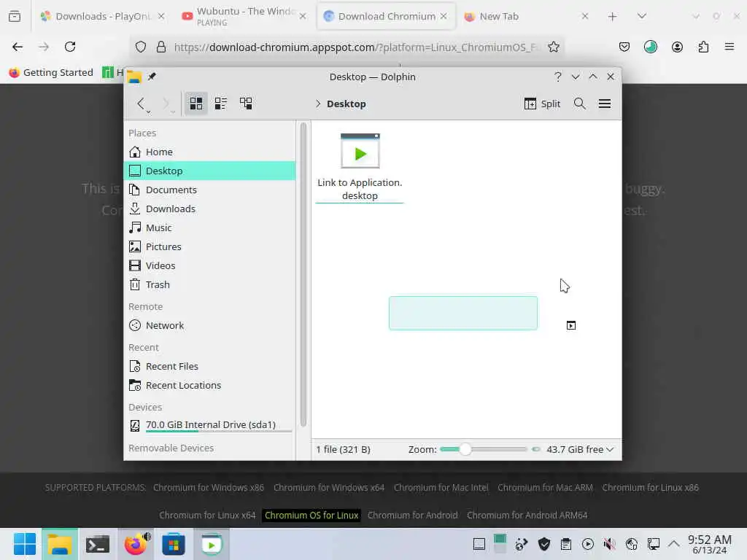747x560 pixels.
Task: Open Downloads in Places panel
Action: click(209, 209)
